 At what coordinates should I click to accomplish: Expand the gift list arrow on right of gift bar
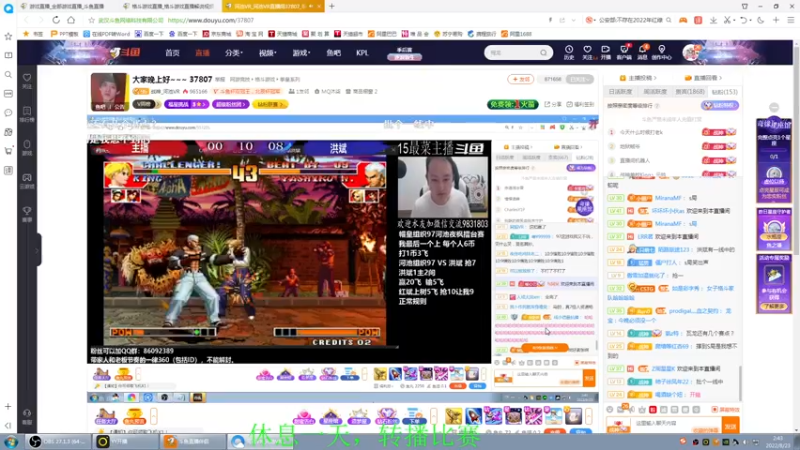pyautogui.click(x=589, y=416)
